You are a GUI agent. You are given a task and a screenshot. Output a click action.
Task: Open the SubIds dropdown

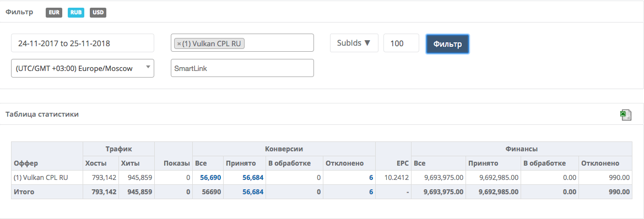pos(354,43)
